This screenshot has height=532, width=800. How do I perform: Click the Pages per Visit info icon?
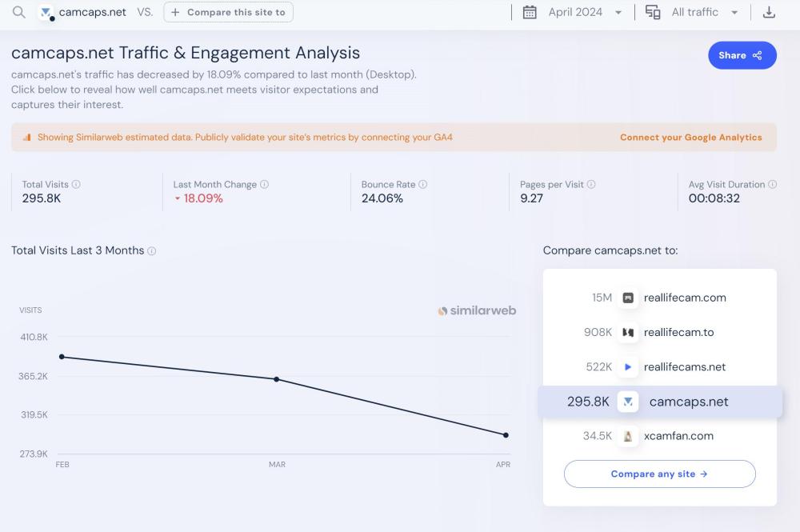[591, 185]
